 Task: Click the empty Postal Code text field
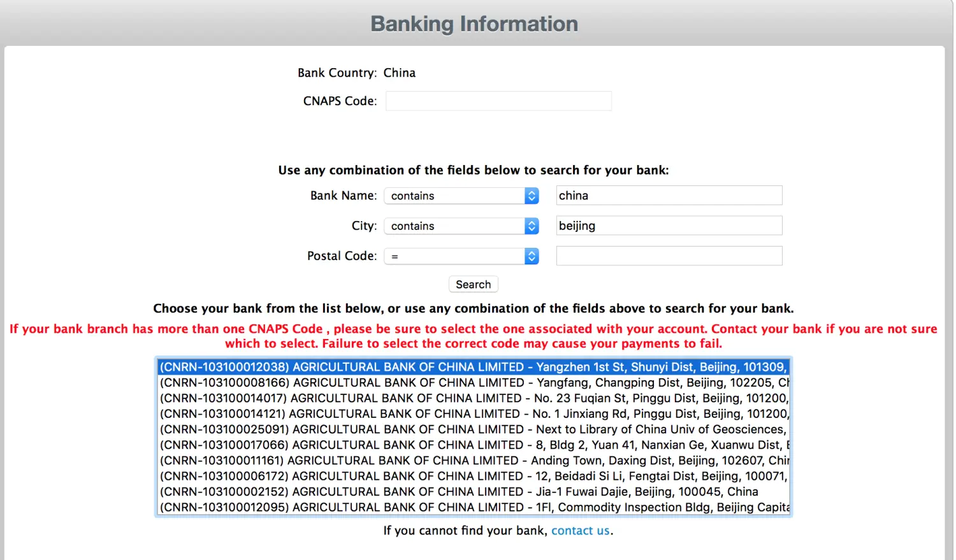tap(669, 255)
